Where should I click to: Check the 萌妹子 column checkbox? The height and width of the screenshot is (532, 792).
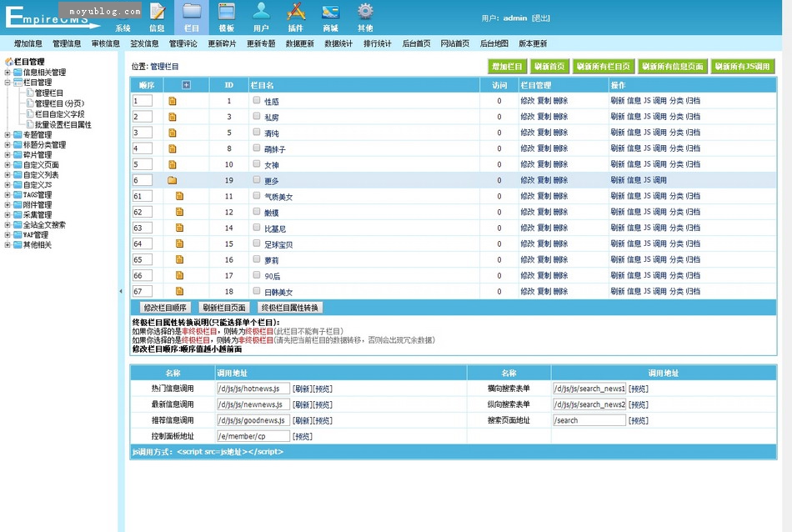click(257, 148)
